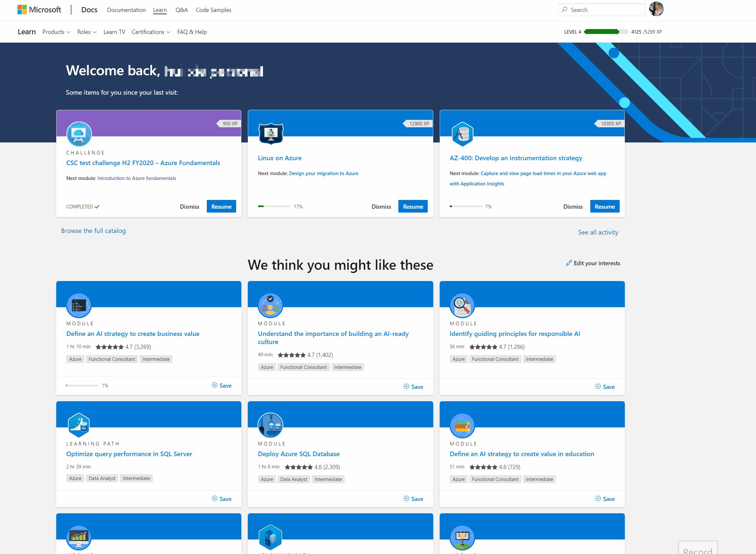Click the Linux on Azure penguin badge

pyautogui.click(x=271, y=133)
